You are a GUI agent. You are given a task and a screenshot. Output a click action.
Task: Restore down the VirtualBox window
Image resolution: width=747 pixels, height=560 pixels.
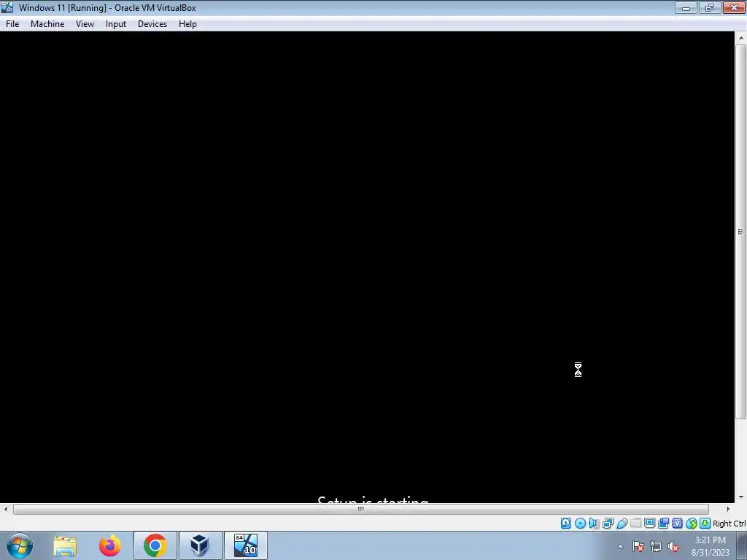click(710, 7)
